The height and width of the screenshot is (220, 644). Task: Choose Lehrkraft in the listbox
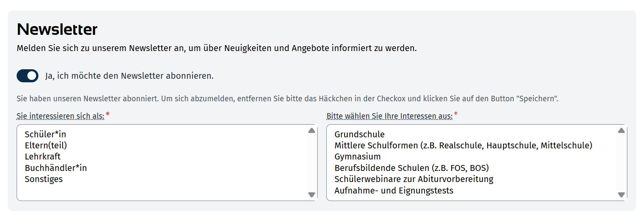point(42,156)
